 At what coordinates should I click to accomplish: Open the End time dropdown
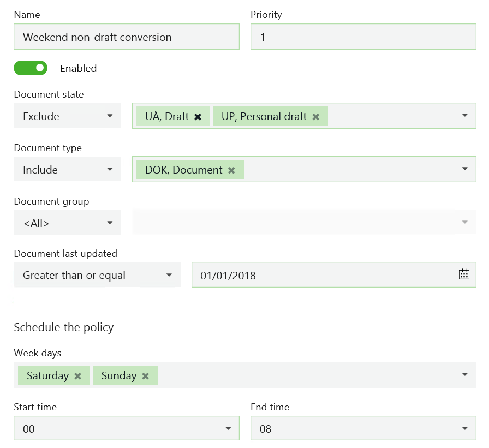363,429
